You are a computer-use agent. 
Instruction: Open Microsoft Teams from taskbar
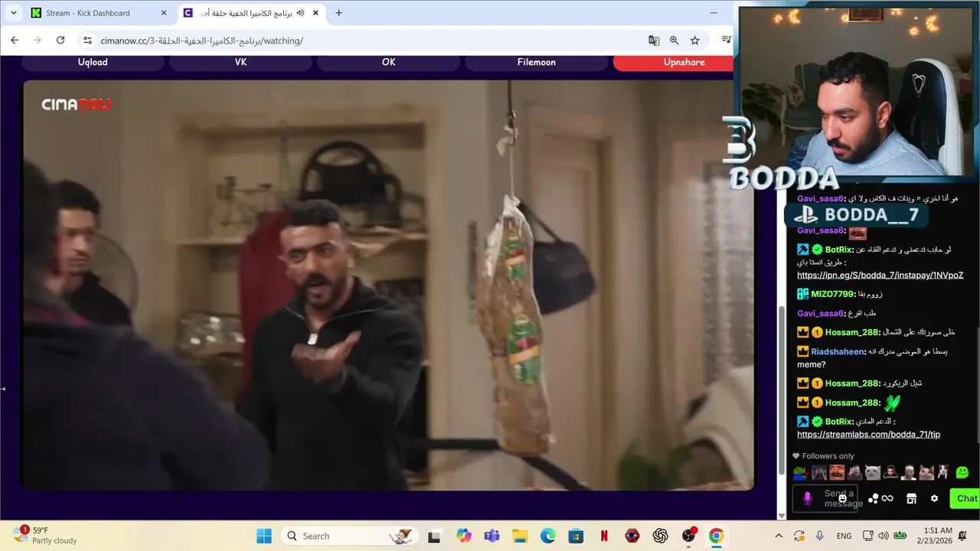coord(492,536)
